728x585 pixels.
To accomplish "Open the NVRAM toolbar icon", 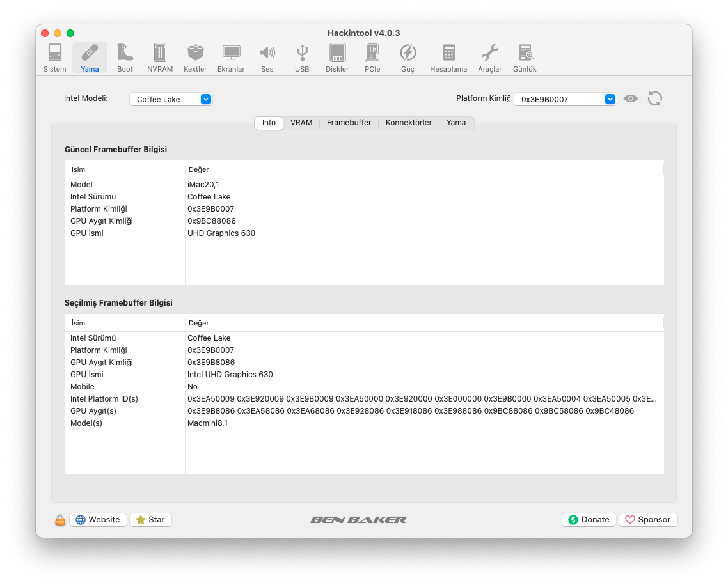I will pyautogui.click(x=160, y=58).
